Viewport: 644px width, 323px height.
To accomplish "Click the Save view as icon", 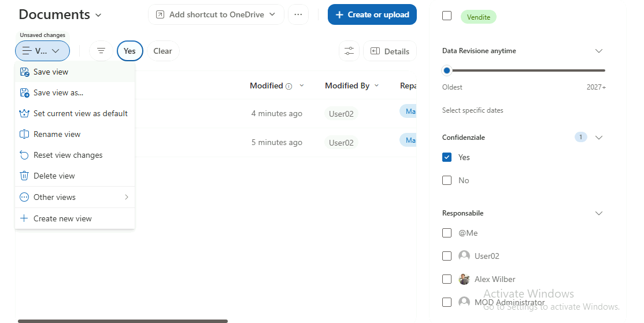I will pyautogui.click(x=24, y=93).
